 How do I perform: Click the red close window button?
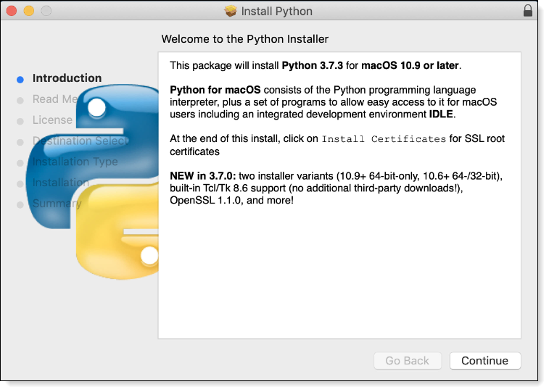[12, 11]
